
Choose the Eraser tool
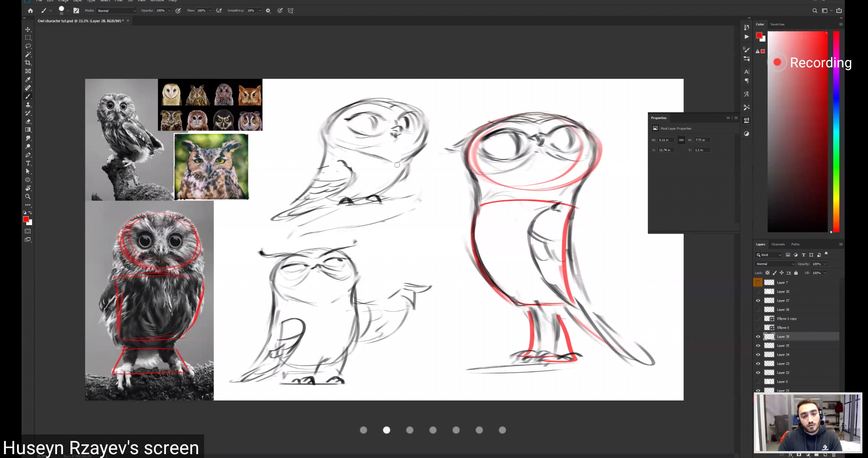(28, 121)
